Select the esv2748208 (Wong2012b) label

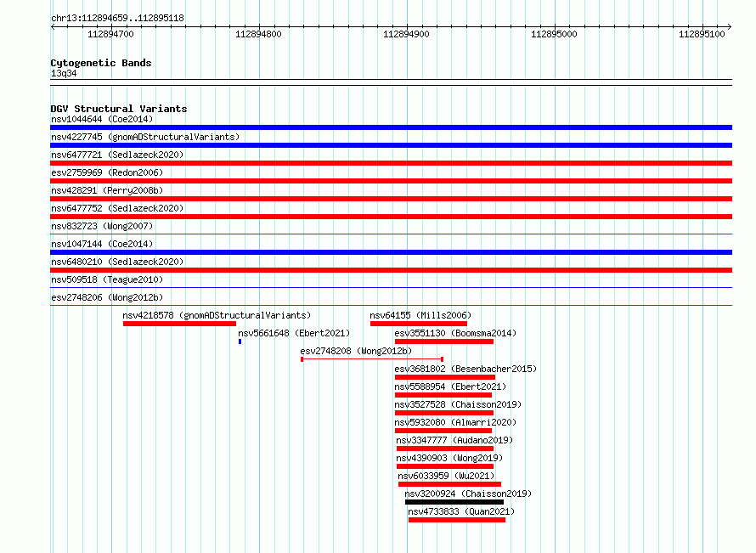click(356, 351)
